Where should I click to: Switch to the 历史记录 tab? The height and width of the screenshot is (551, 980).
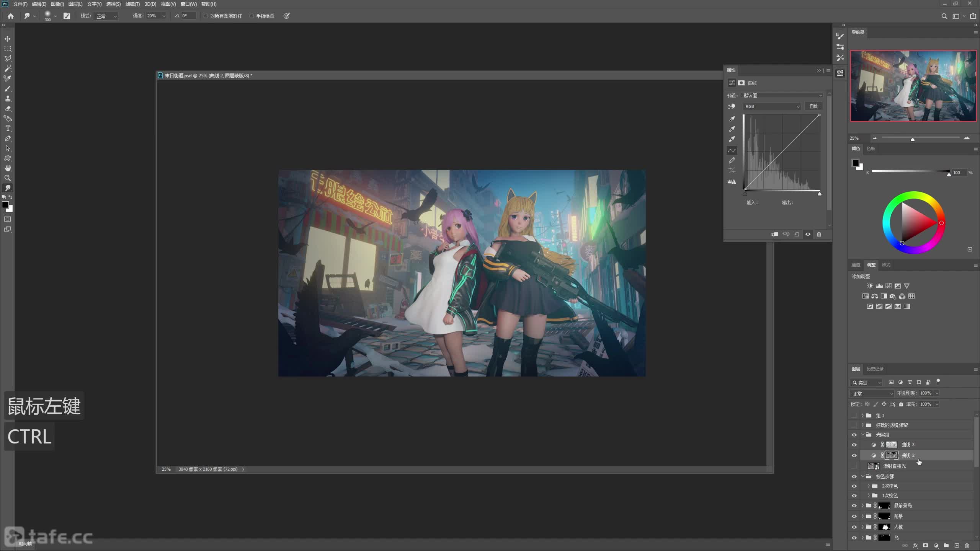[x=875, y=369]
